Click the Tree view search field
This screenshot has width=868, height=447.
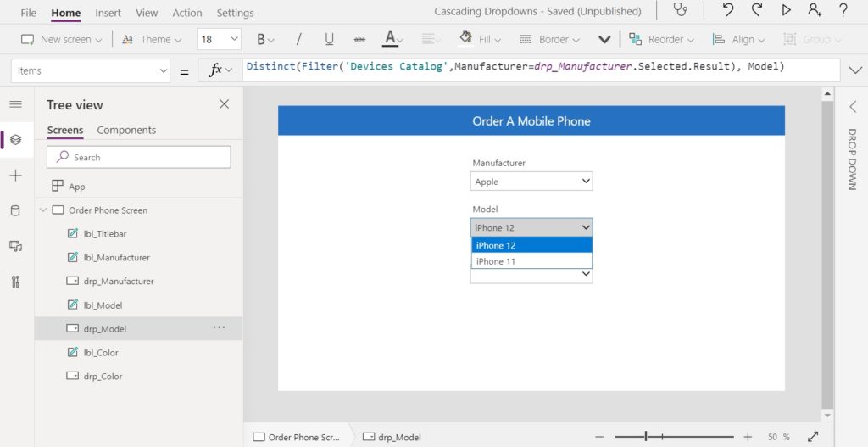click(139, 157)
